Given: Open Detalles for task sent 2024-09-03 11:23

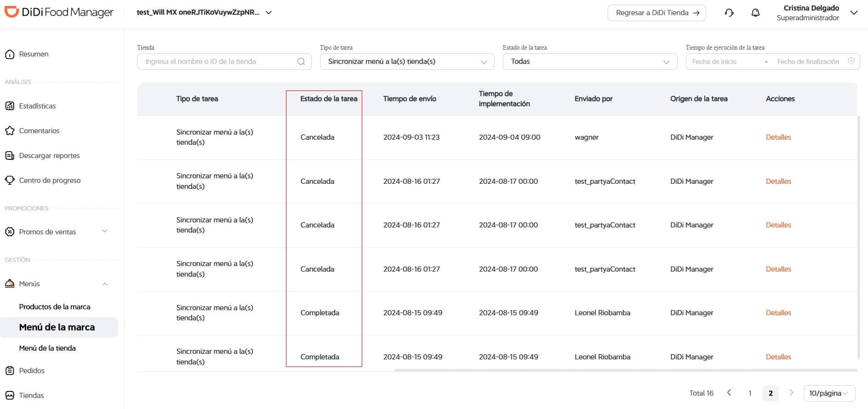Looking at the screenshot, I should [778, 137].
